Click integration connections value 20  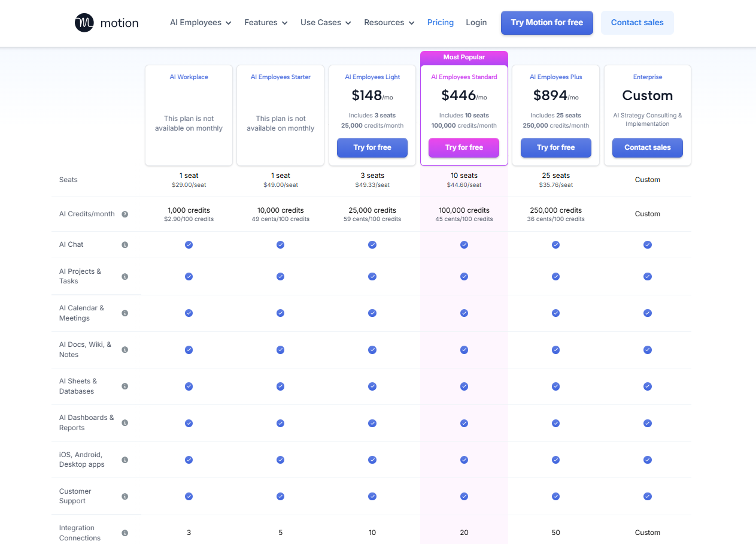pos(464,533)
